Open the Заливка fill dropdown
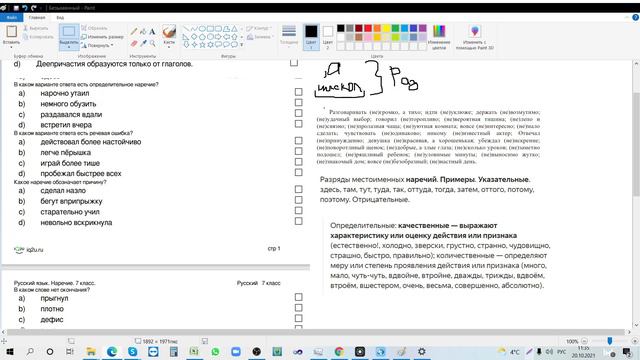The width and height of the screenshot is (640, 360). [260, 37]
